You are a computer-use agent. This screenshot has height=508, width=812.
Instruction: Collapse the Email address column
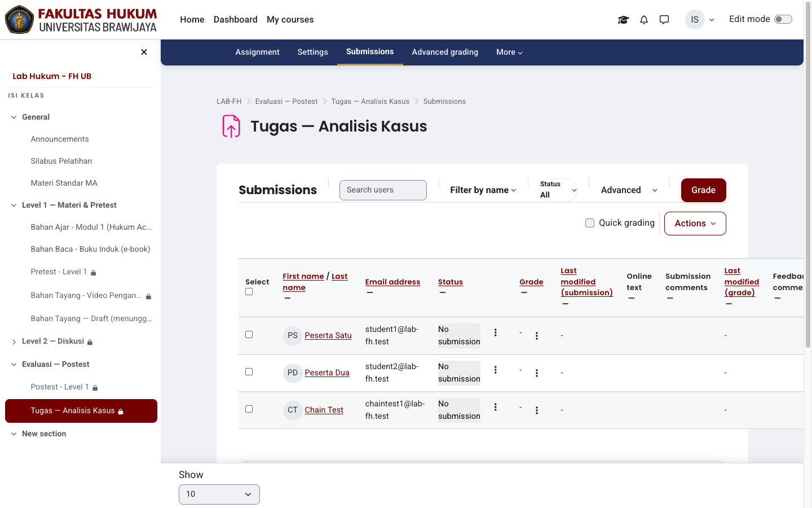tap(370, 292)
